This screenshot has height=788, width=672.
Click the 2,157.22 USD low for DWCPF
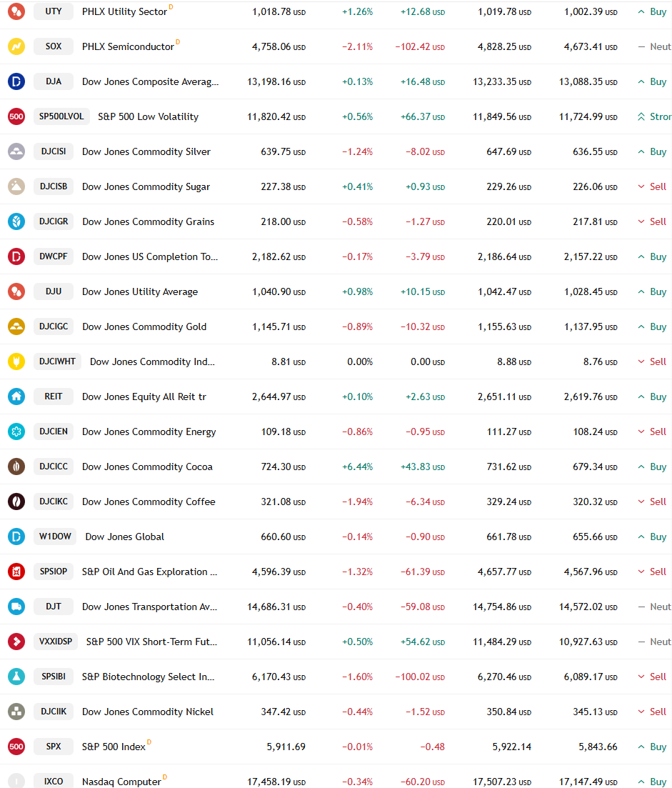tap(591, 256)
